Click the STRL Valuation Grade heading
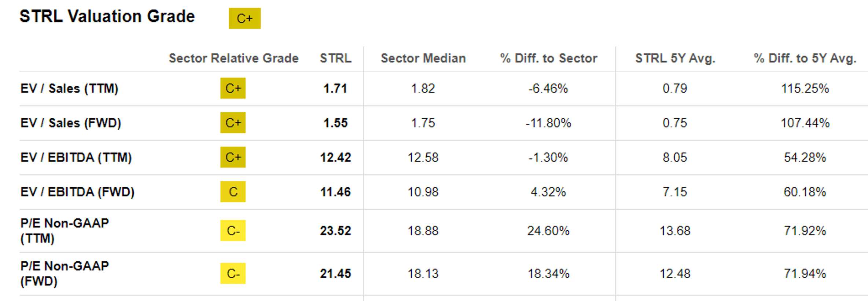This screenshot has width=868, height=301. tap(107, 17)
